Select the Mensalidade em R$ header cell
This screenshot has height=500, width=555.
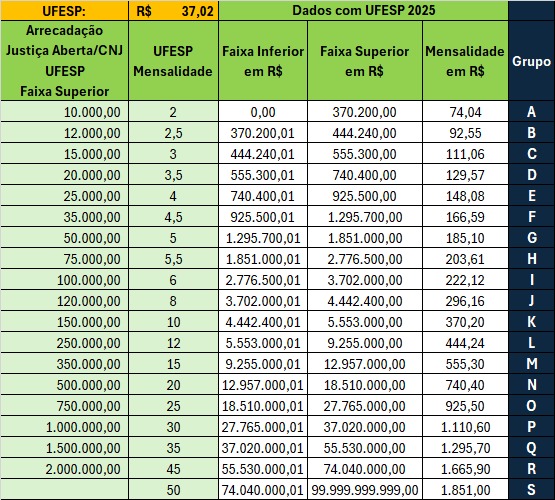pos(465,61)
